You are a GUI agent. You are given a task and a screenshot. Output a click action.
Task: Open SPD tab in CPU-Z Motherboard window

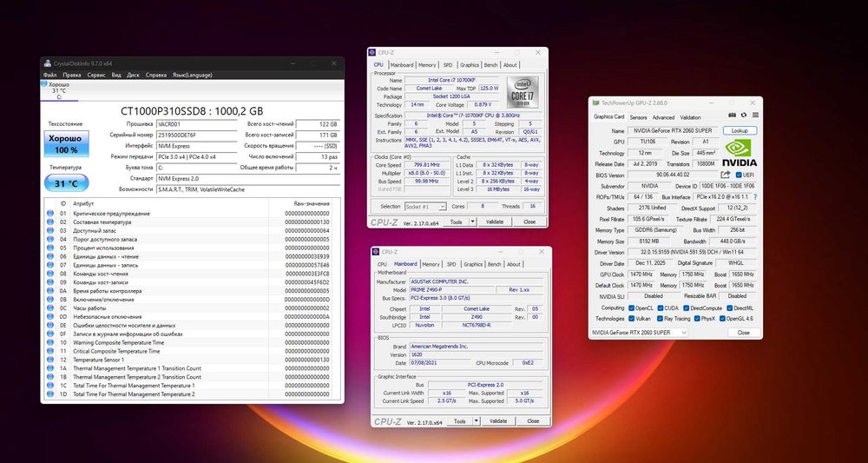click(x=451, y=265)
